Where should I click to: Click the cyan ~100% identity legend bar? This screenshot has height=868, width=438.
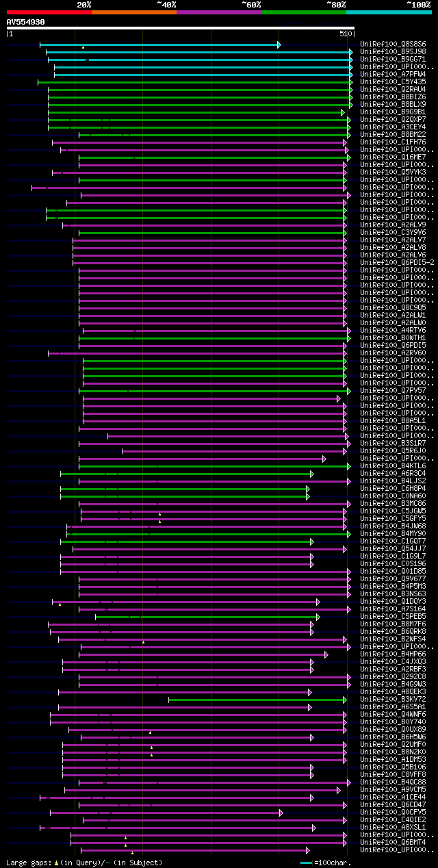point(389,12)
